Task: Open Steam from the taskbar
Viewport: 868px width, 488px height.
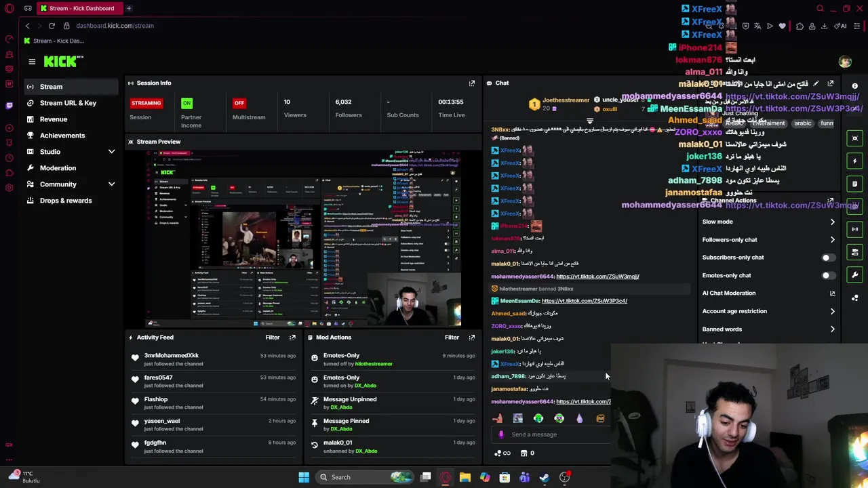Action: (x=544, y=477)
